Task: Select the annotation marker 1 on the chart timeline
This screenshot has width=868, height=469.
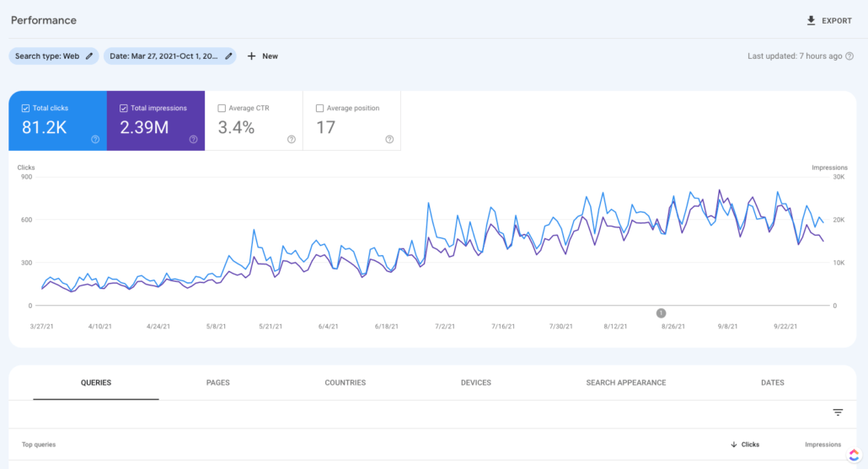Action: pyautogui.click(x=661, y=313)
